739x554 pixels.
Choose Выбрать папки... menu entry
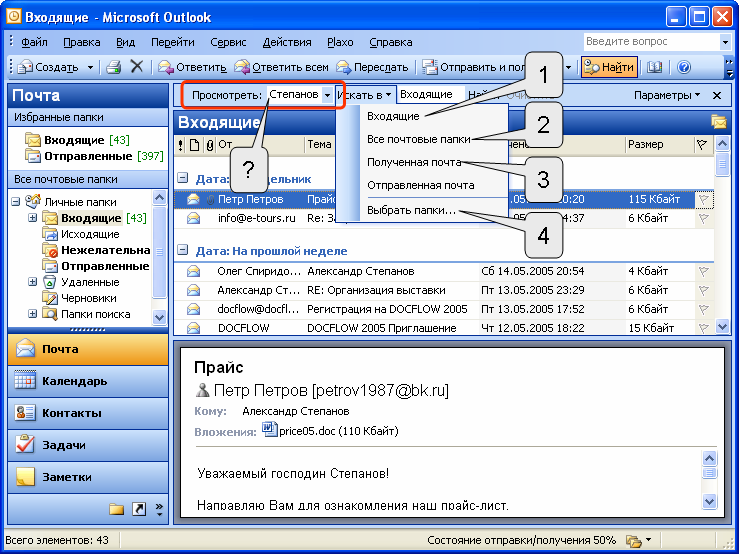coord(411,210)
